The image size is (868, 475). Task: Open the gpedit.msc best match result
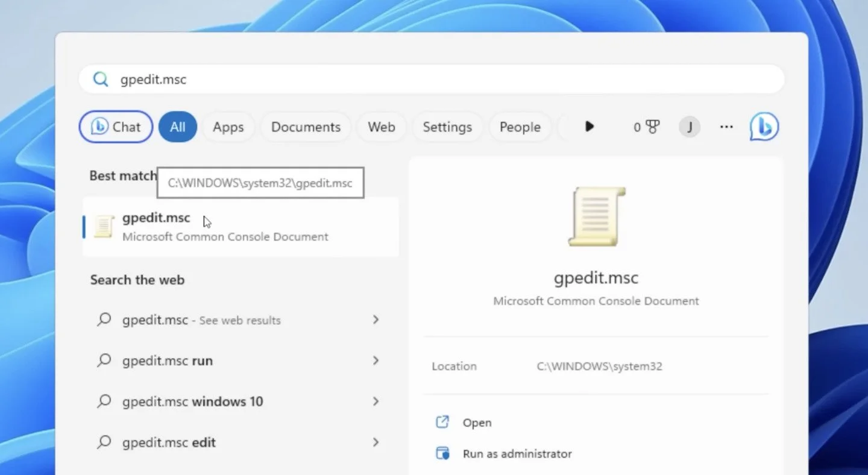click(x=241, y=227)
